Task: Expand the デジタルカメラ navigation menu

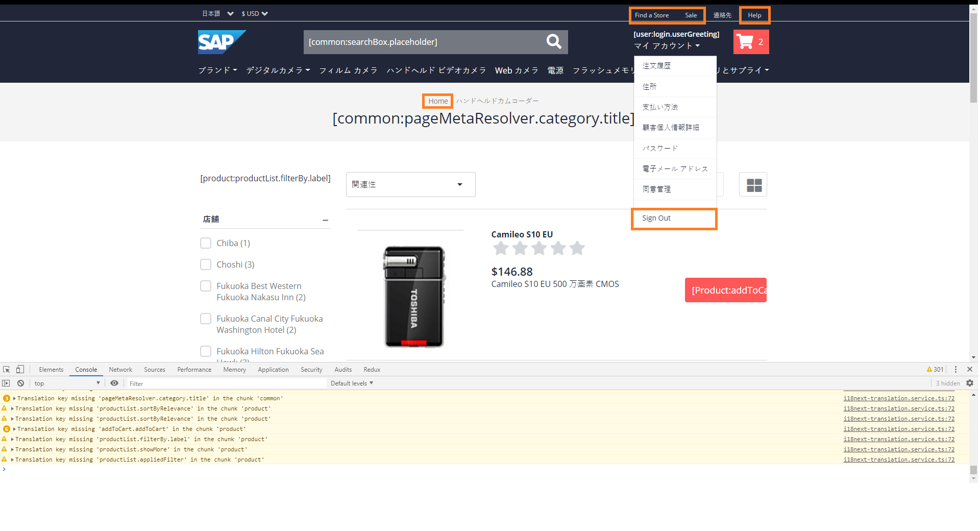Action: point(278,70)
